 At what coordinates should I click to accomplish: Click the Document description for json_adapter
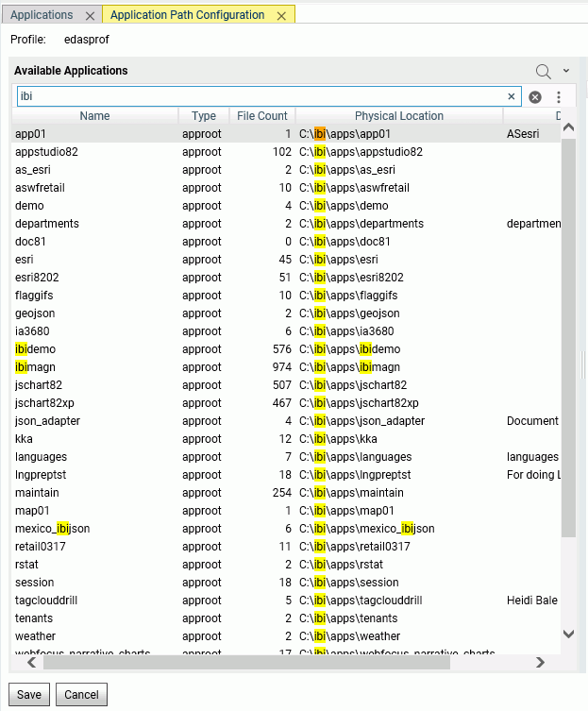click(x=532, y=421)
